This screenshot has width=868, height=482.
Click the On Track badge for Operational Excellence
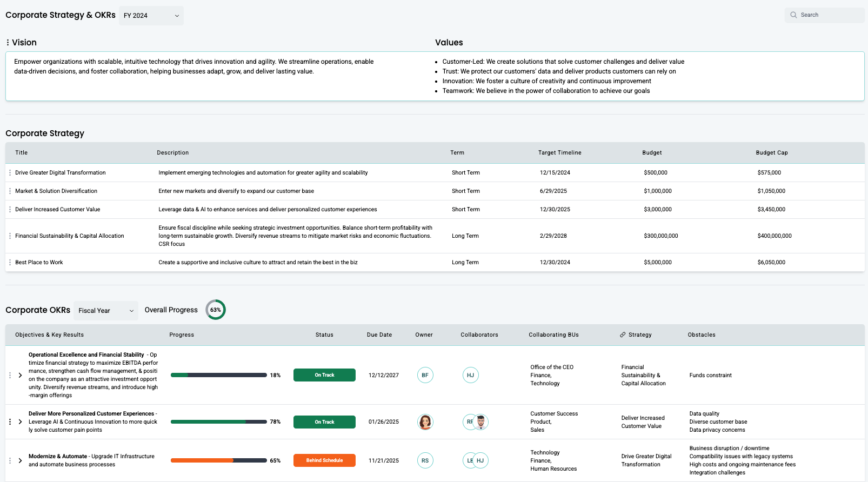(x=324, y=375)
